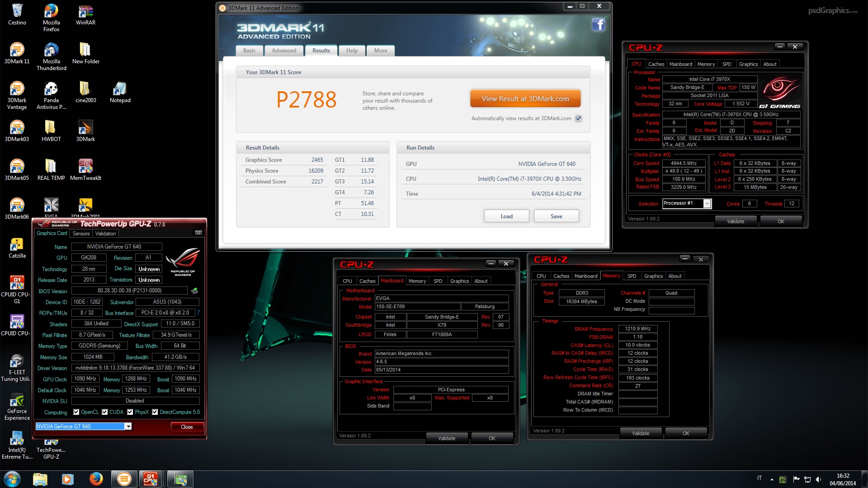
Task: Open Caches tab in top-right CPU-Z window
Action: [x=656, y=64]
